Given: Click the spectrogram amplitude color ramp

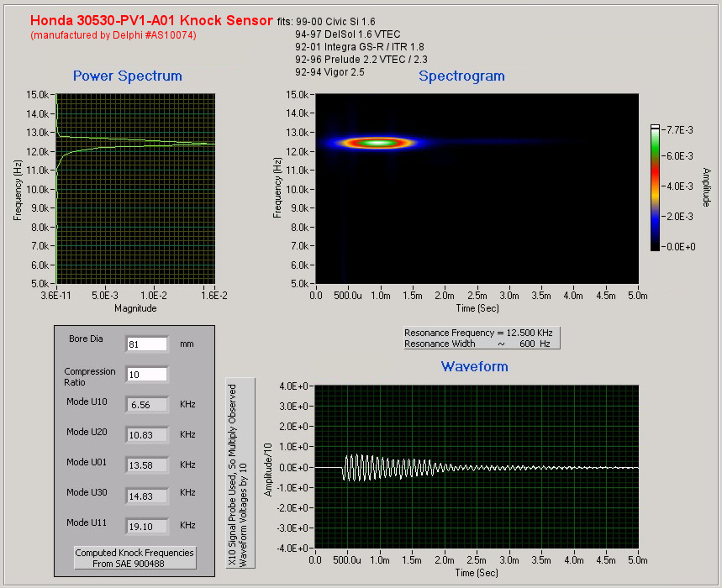Looking at the screenshot, I should [655, 187].
